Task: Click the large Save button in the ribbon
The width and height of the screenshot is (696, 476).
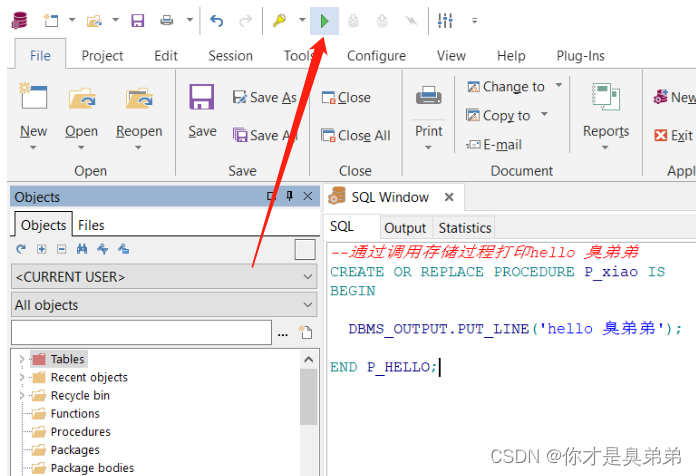Action: [x=202, y=111]
